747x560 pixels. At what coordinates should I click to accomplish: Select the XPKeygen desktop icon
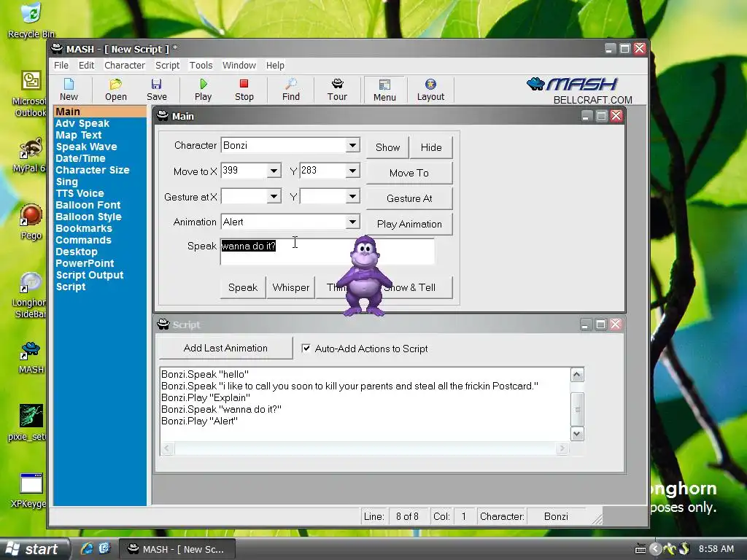coord(29,491)
